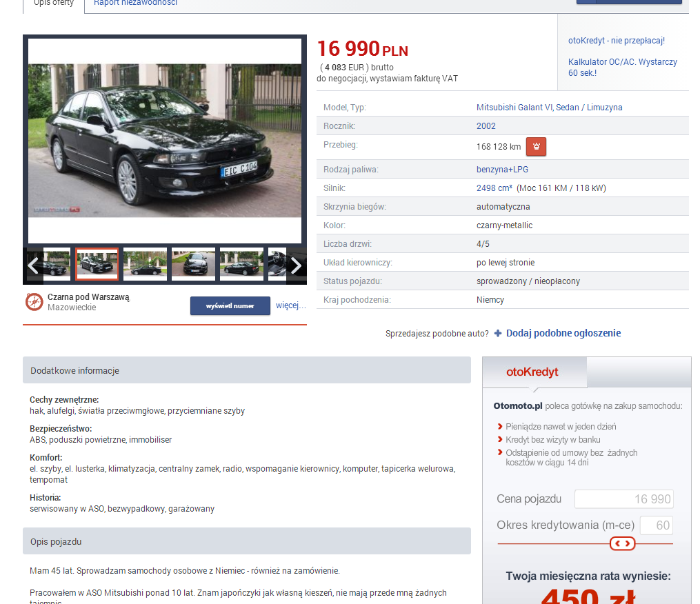This screenshot has height=604, width=700.
Task: Click the Niemcy country value
Action: coord(490,300)
